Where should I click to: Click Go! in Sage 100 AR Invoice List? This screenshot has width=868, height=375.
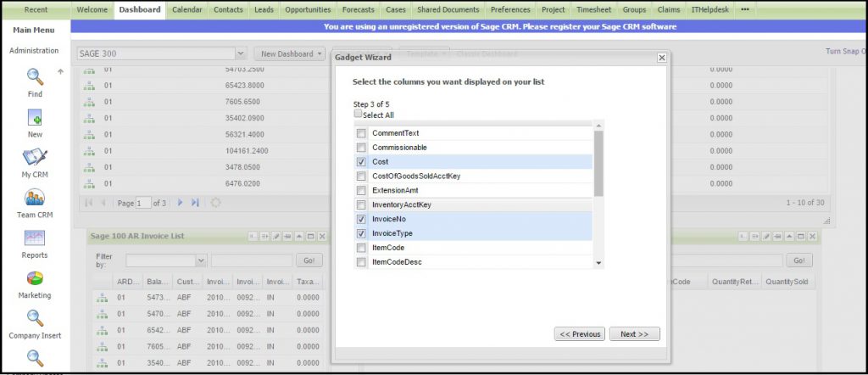point(309,260)
